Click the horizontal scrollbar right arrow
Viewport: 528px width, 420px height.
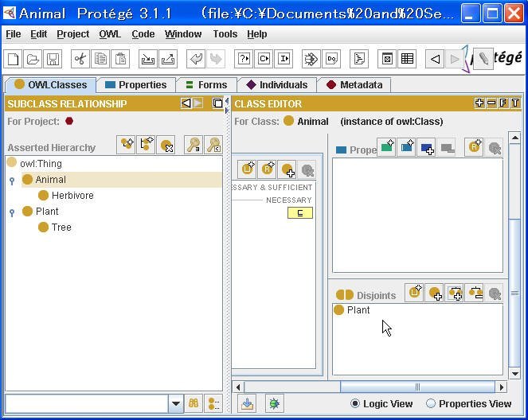click(502, 387)
